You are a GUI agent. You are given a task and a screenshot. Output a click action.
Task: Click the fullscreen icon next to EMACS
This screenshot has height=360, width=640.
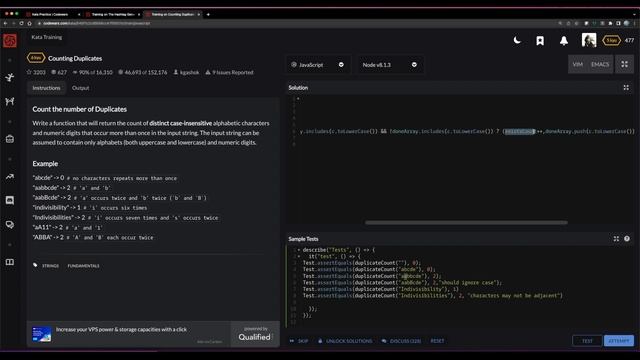tap(624, 64)
